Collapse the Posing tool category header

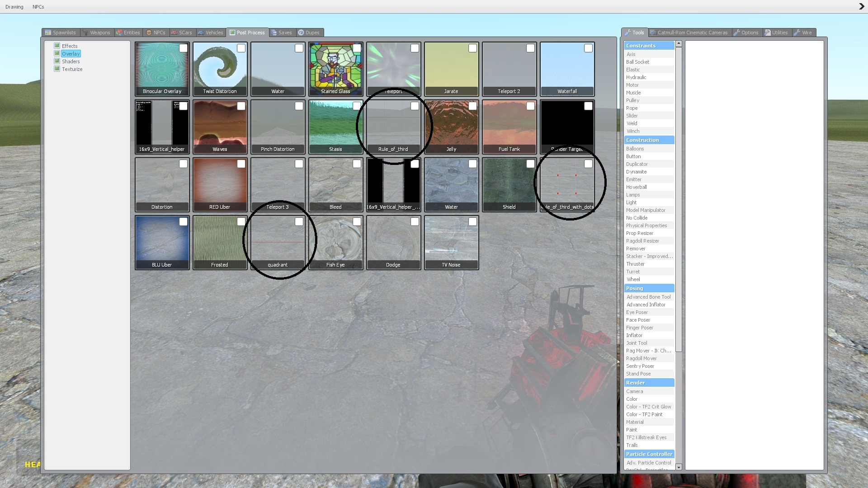[x=649, y=288]
